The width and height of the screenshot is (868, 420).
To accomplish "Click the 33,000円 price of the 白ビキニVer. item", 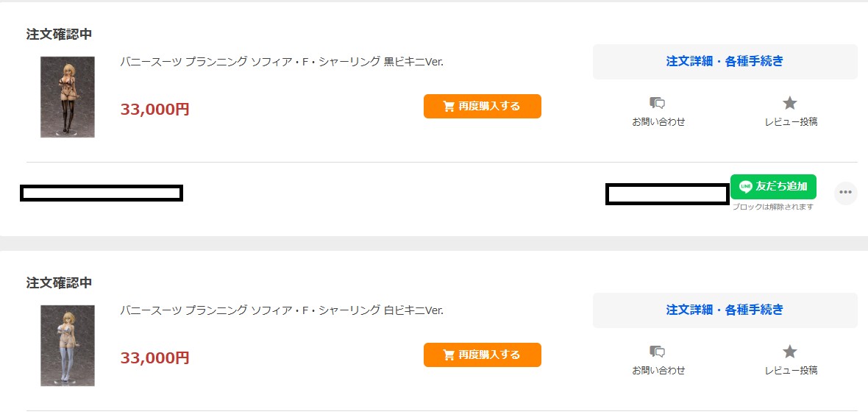I will click(154, 358).
